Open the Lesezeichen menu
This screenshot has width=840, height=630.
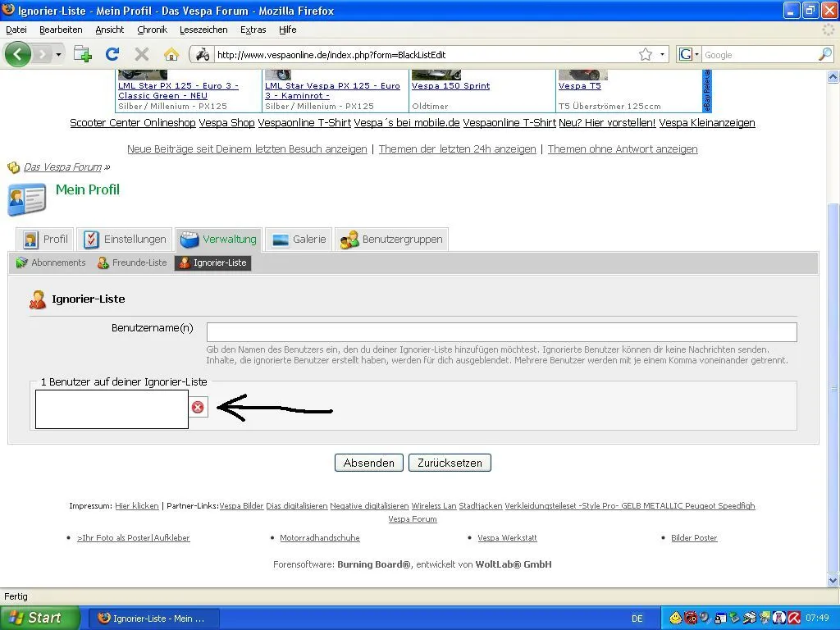pyautogui.click(x=203, y=30)
